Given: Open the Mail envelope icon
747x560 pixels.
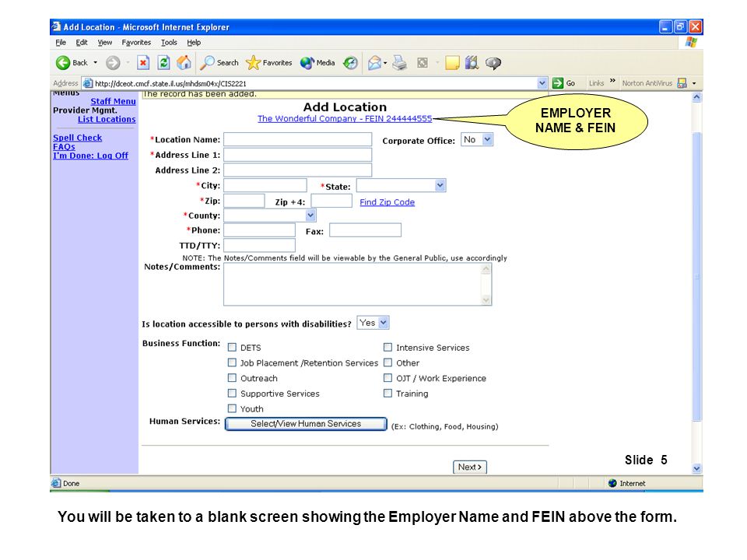Looking at the screenshot, I should click(x=375, y=62).
